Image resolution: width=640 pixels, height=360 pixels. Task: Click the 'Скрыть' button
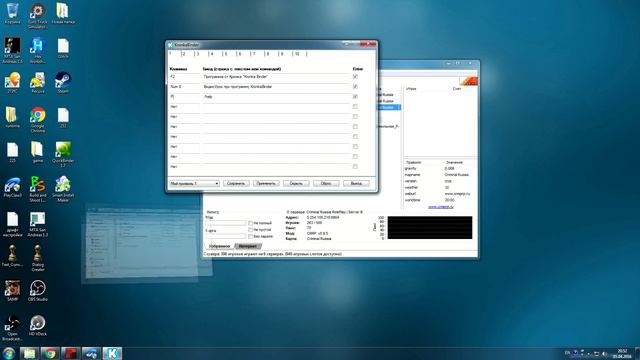pos(296,184)
